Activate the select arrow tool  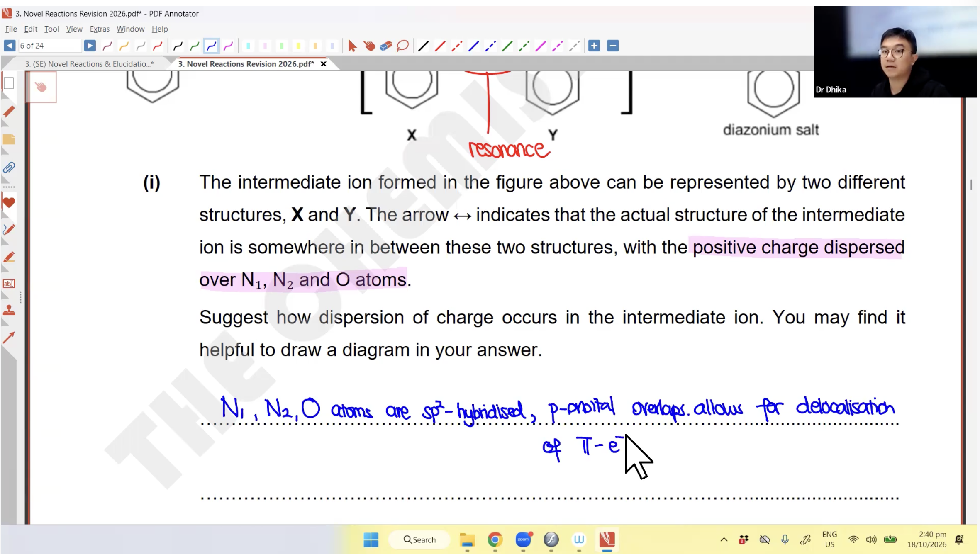(352, 46)
